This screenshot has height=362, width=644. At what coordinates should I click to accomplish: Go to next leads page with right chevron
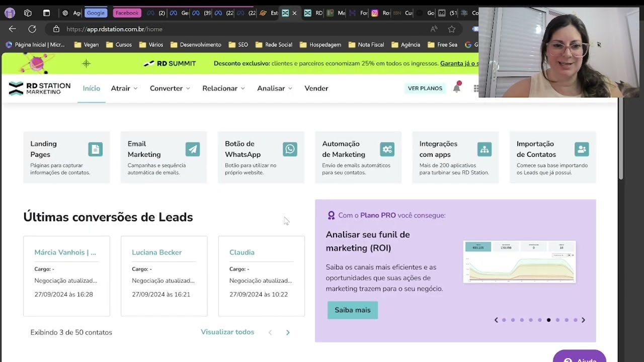[288, 332]
